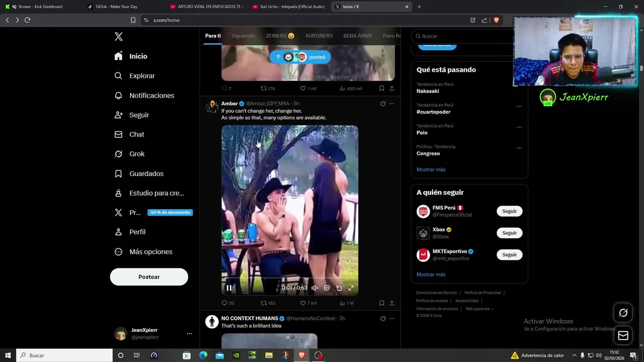The height and width of the screenshot is (362, 644).
Task: Open Brave in the taskbar
Action: coord(301,355)
